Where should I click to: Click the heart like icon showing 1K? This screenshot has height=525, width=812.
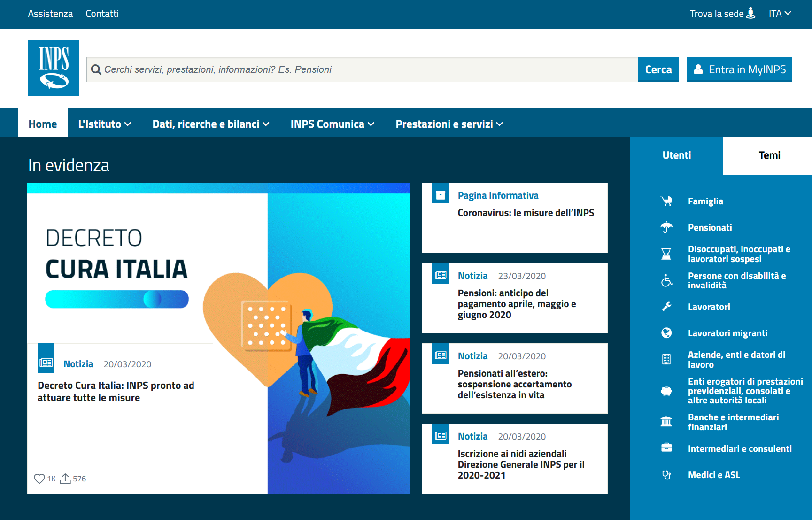point(39,479)
